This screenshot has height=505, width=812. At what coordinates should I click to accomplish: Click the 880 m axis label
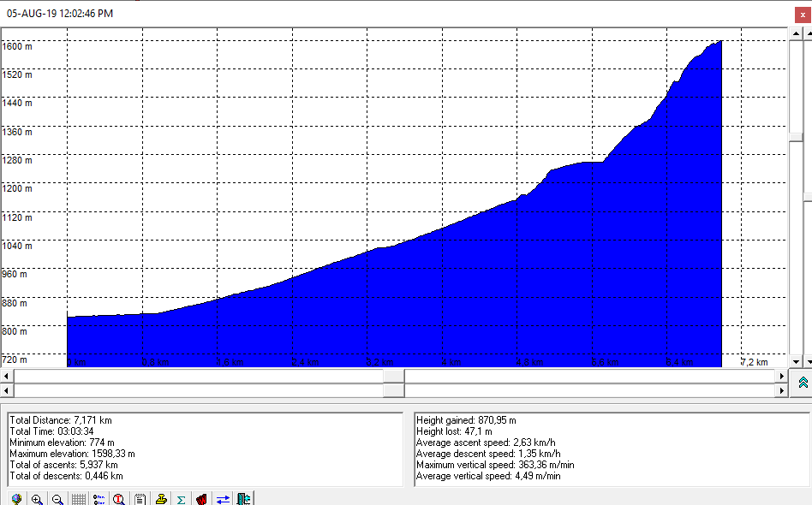coord(15,303)
